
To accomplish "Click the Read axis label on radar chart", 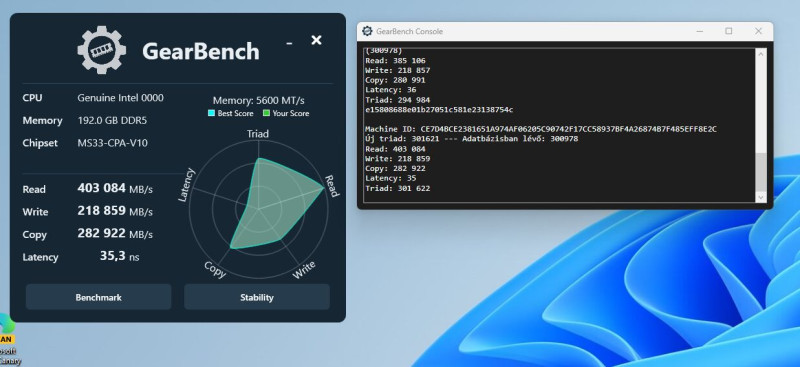I will (332, 186).
